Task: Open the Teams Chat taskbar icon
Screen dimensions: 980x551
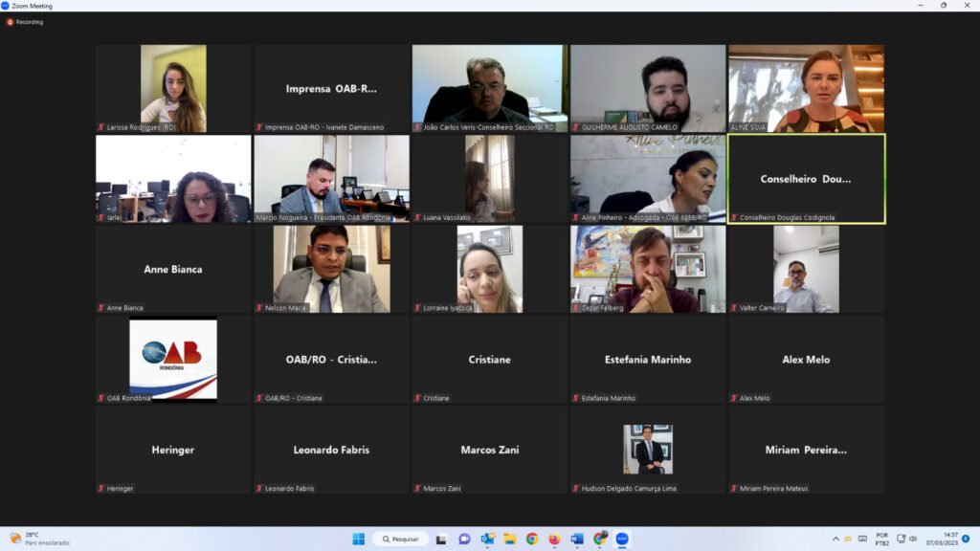Action: coord(464,539)
